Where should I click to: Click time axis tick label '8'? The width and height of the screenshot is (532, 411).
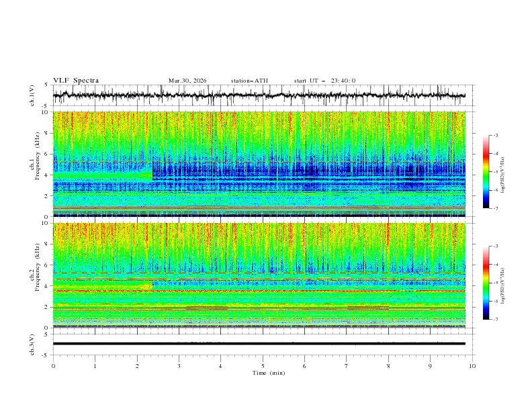(x=388, y=366)
